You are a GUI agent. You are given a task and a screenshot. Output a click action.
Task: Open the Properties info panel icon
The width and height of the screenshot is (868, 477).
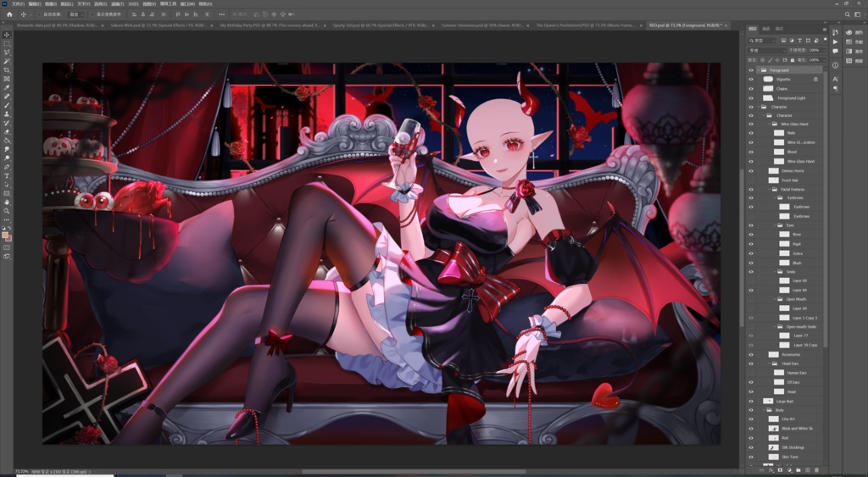835,65
